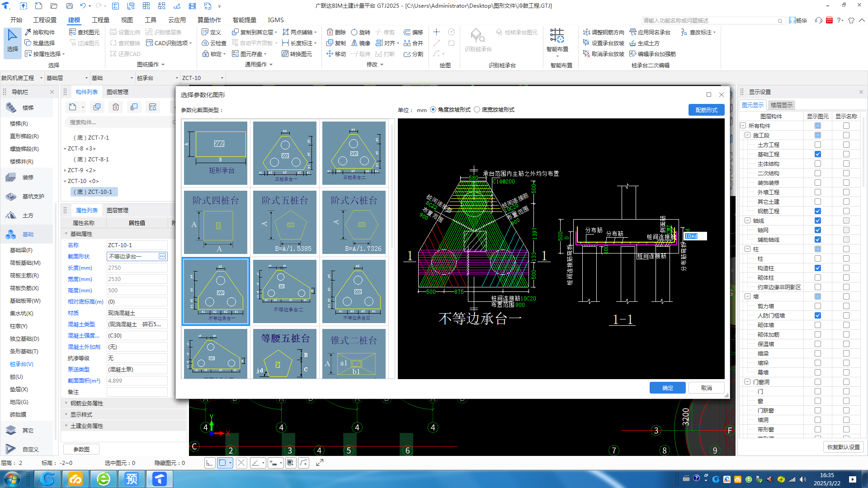Click the 合并 tool

point(414,43)
